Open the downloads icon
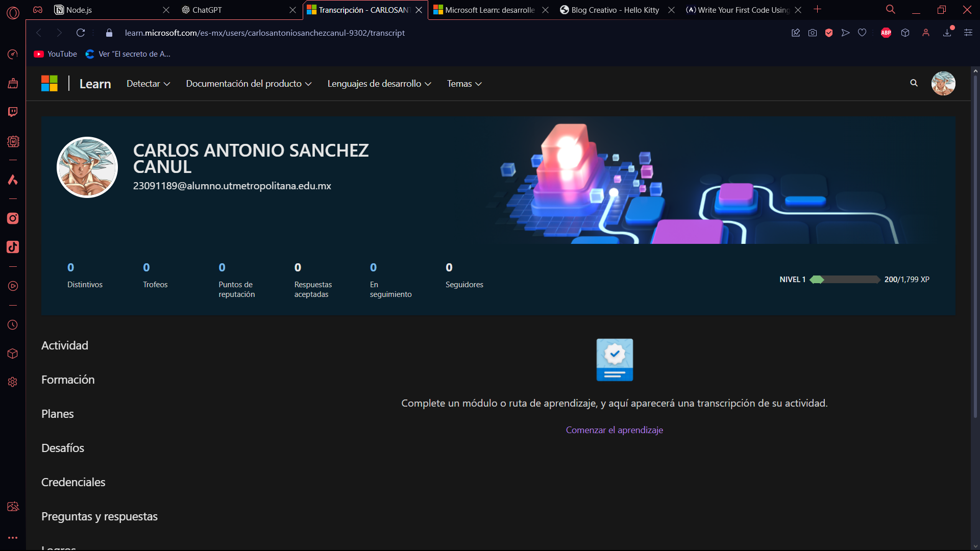980x551 pixels. [947, 33]
